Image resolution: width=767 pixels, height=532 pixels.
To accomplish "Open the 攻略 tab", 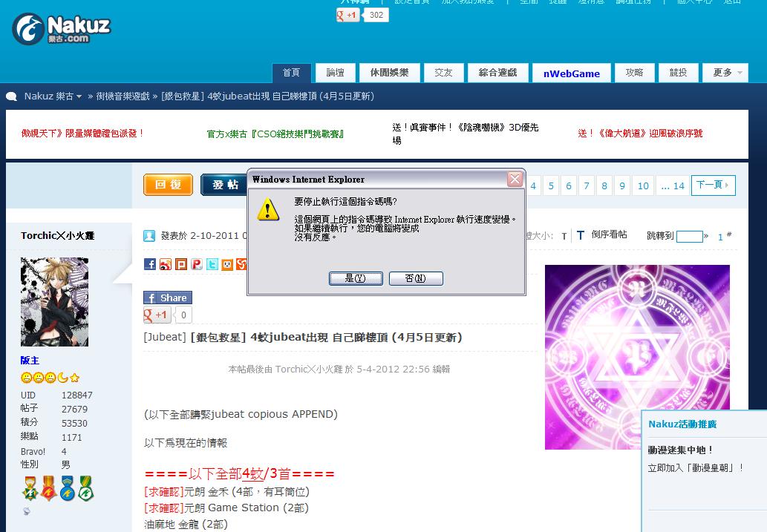I will point(634,73).
